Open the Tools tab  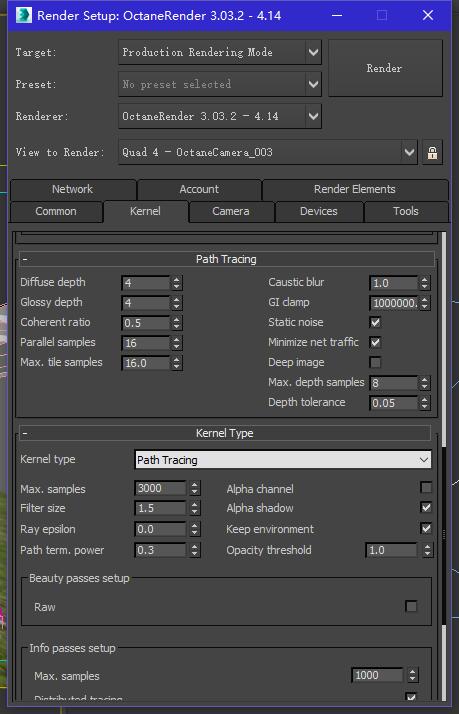406,211
